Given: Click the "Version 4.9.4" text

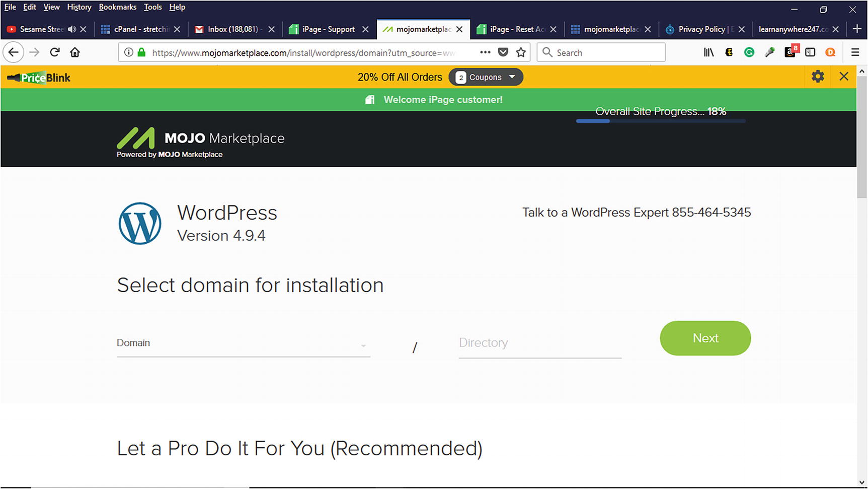Looking at the screenshot, I should [221, 236].
